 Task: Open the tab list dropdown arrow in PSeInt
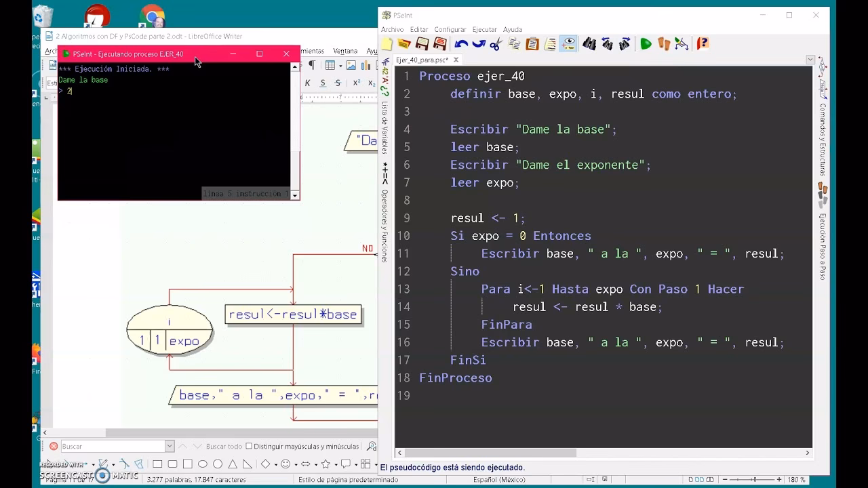point(810,60)
